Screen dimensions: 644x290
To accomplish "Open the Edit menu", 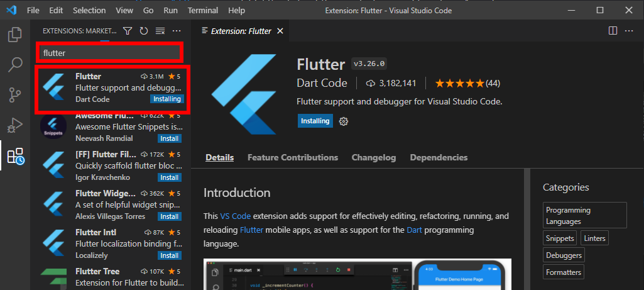I will (x=56, y=10).
